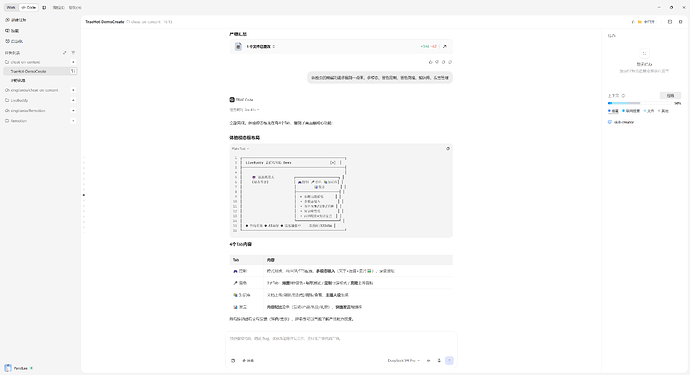690x375 pixels.
Task: Click the knowledge base row books icon
Action: click(235, 295)
